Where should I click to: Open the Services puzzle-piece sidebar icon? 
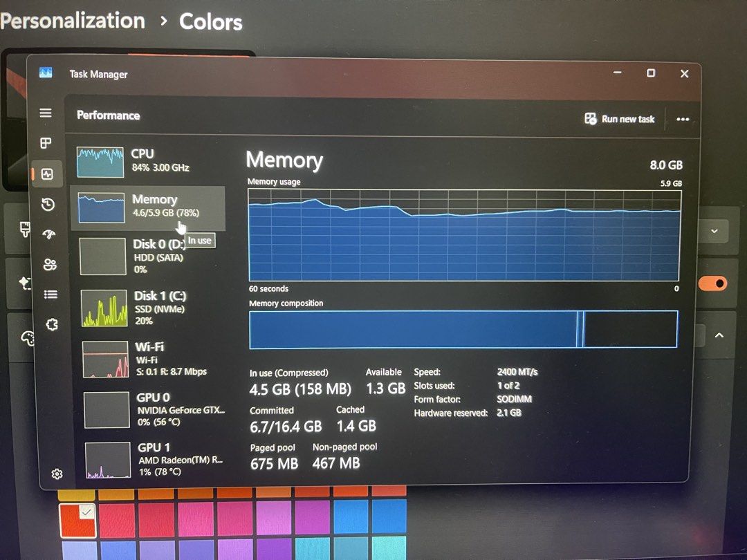51,325
